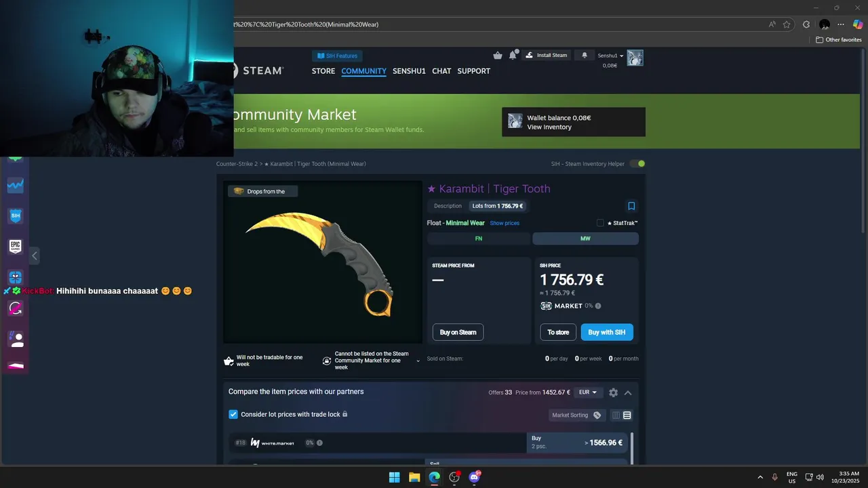Open the SENSHU1 menu
The height and width of the screenshot is (488, 868).
tap(409, 71)
